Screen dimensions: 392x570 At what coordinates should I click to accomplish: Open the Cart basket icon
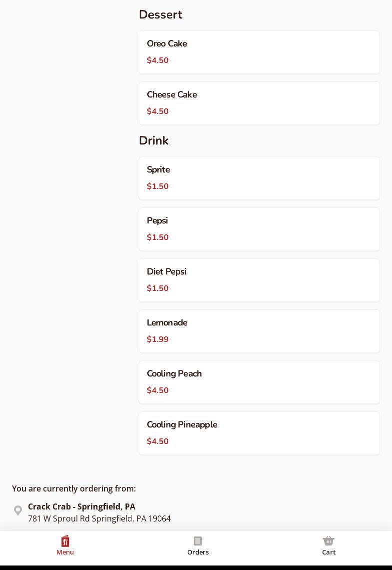329,541
